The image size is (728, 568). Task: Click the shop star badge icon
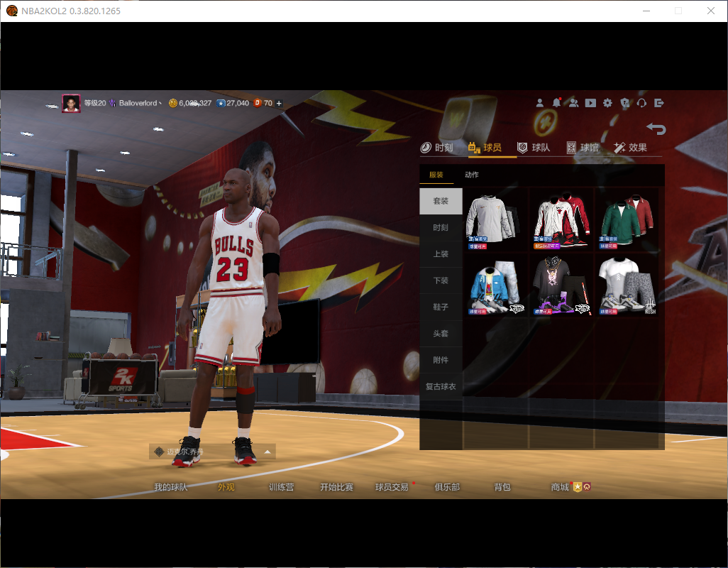[578, 487]
